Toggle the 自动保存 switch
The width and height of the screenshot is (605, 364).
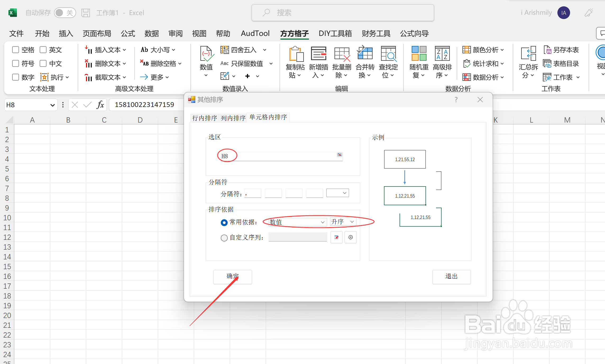[65, 13]
